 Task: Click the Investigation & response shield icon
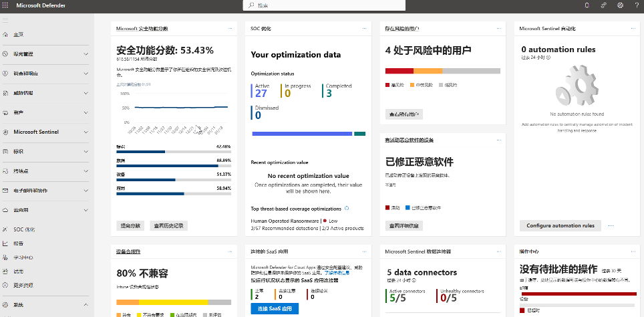[5, 74]
